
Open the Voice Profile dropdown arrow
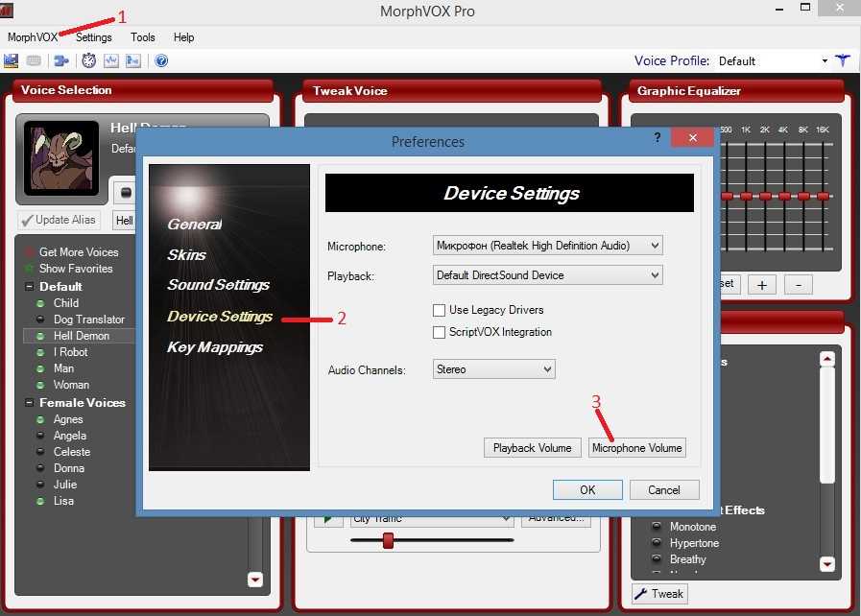(x=825, y=61)
